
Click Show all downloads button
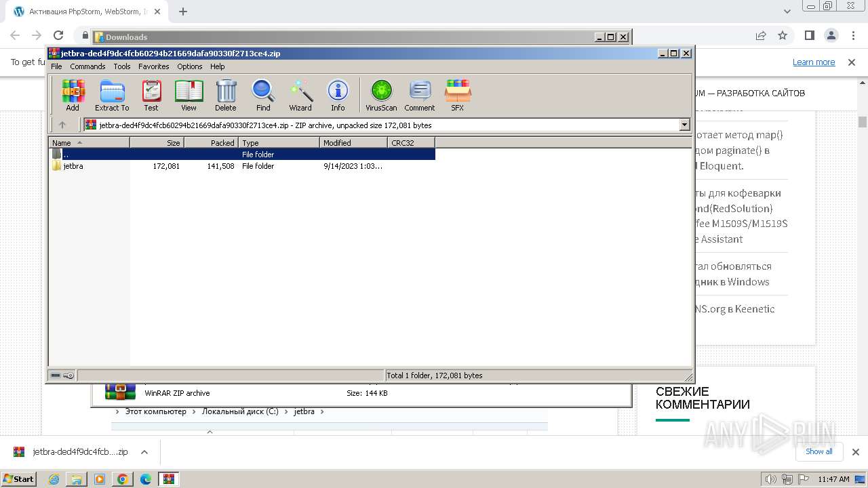pos(818,451)
